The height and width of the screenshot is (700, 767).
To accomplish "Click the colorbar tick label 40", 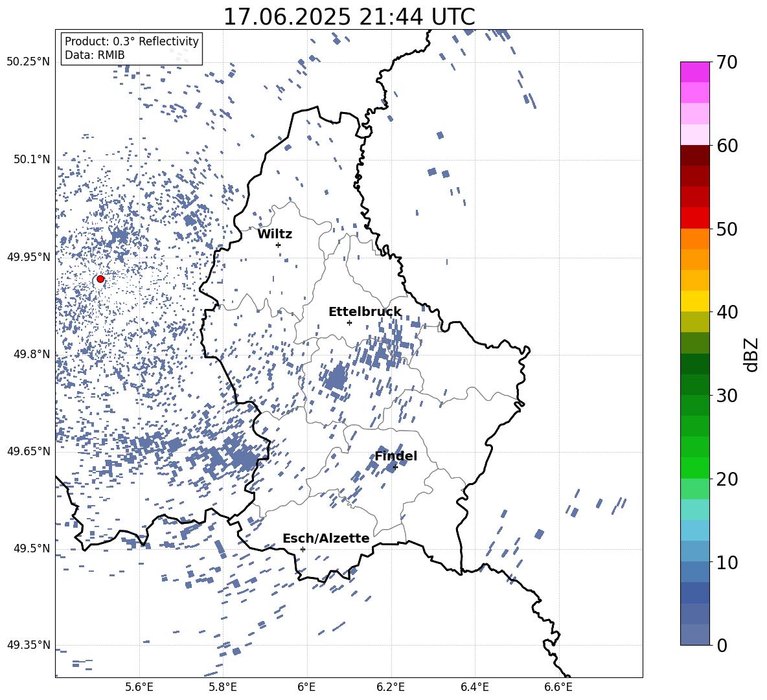I will point(727,312).
